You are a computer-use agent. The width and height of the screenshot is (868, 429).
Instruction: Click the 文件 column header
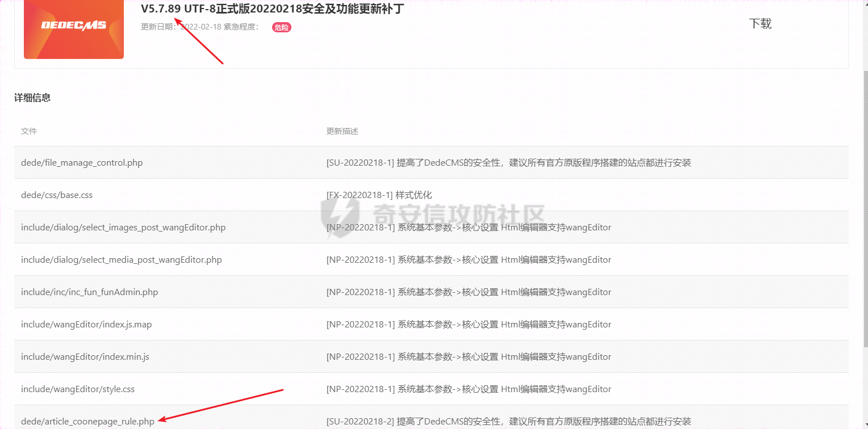pos(29,131)
